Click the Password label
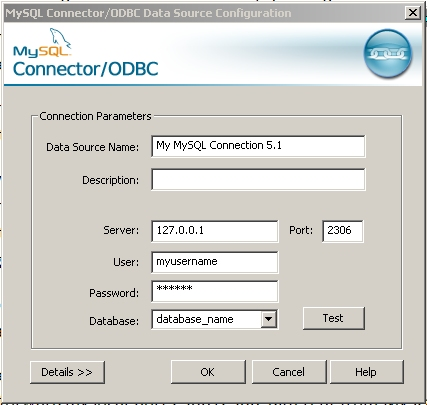The image size is (427, 405). [114, 293]
